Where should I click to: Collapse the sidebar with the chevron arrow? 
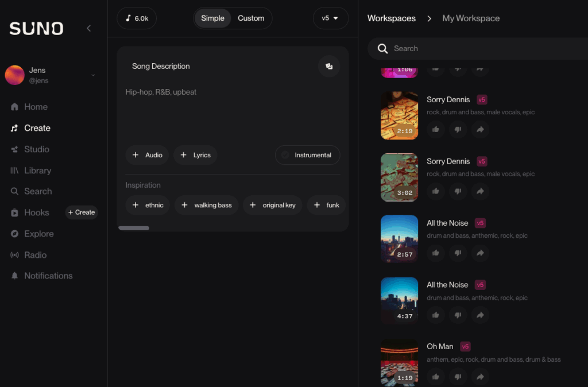click(88, 28)
